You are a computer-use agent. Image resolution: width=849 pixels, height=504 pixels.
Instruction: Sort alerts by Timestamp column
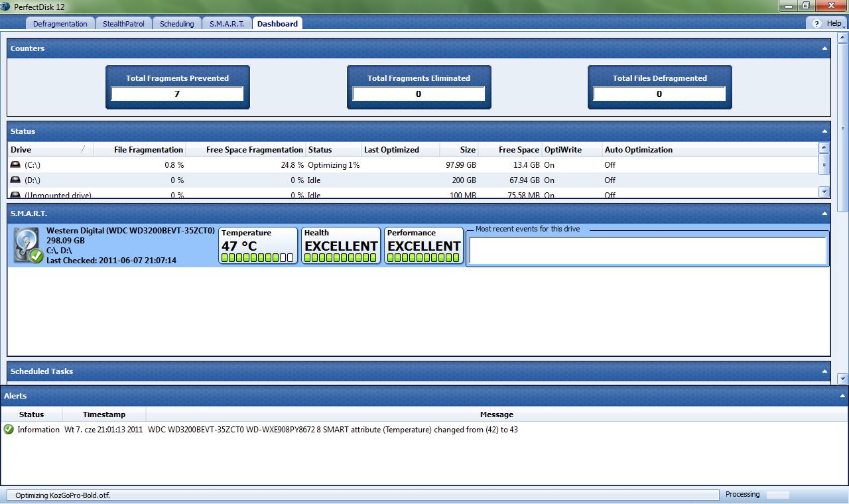(x=104, y=414)
